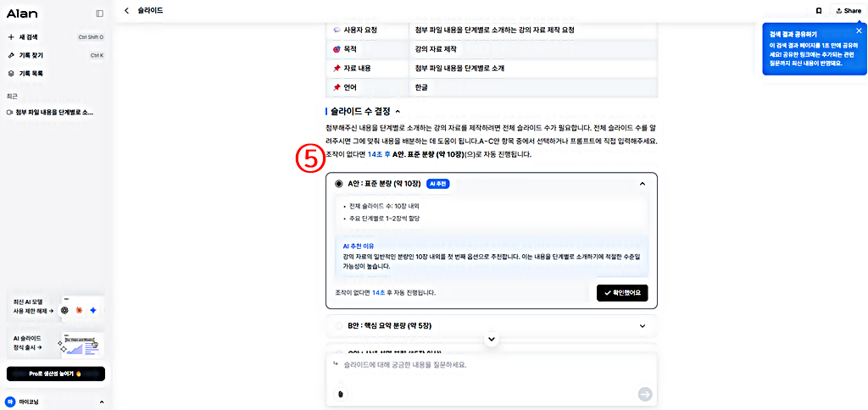
Task: Click the slide icon beside the recent history entry
Action: coord(10,113)
